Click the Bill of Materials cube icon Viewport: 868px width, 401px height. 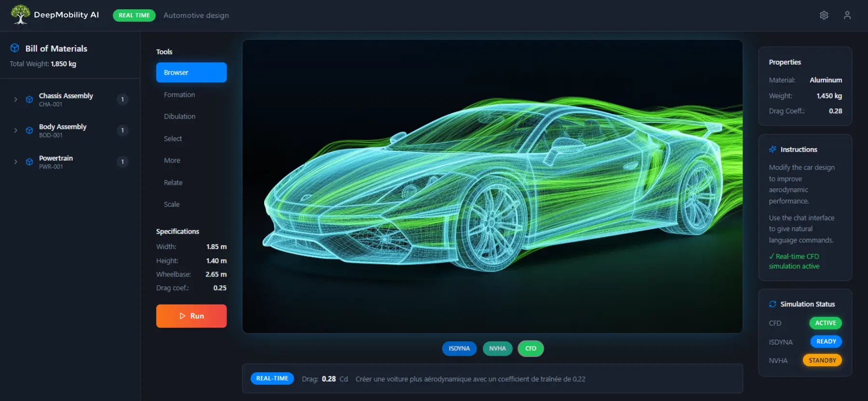tap(15, 48)
